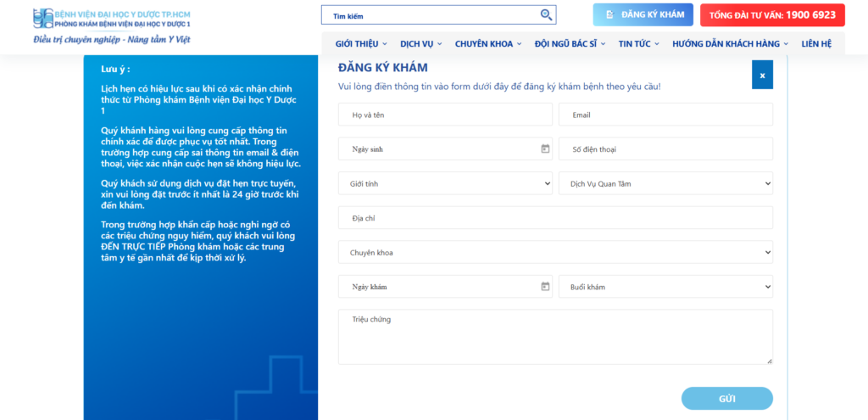The height and width of the screenshot is (420, 868).
Task: Click the Tổng đài tư vấn hotline button
Action: click(772, 15)
